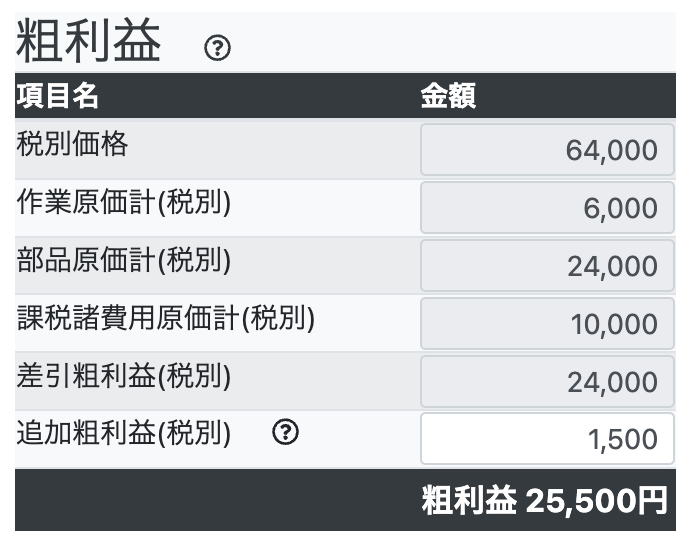Select the 税別価格 amount field showing 64,000

[x=547, y=150]
